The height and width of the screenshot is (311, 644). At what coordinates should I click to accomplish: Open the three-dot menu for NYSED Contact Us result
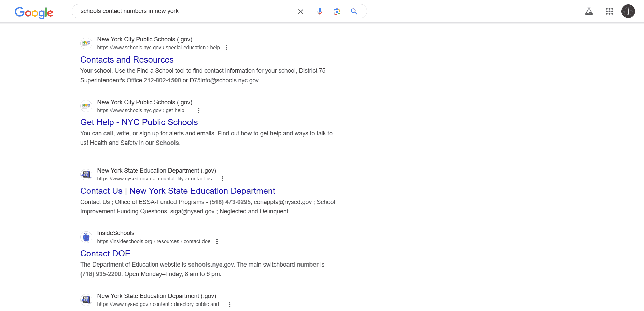(222, 178)
